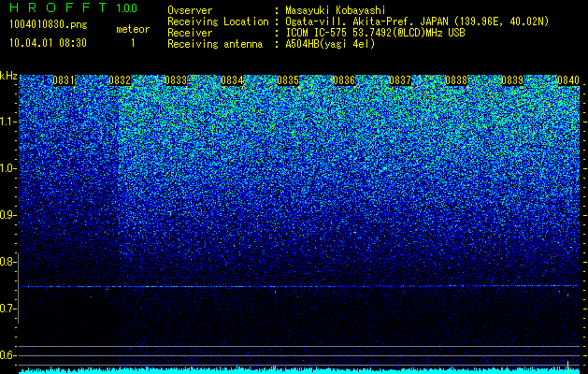Click the 0.8 kHz axis label
Image resolution: width=588 pixels, height=374 pixels.
point(7,262)
